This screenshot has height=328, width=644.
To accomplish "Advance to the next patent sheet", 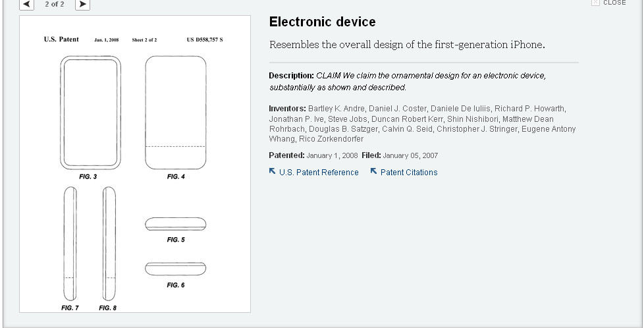I will (82, 4).
